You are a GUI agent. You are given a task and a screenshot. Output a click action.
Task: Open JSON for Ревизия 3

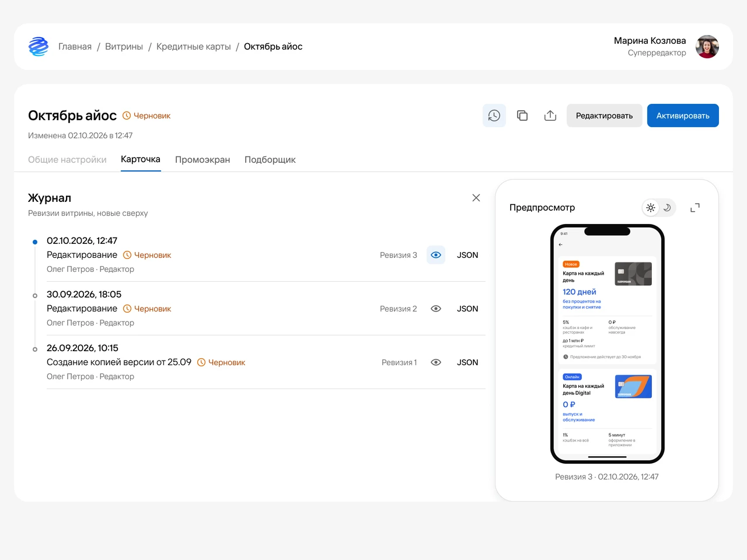(467, 255)
